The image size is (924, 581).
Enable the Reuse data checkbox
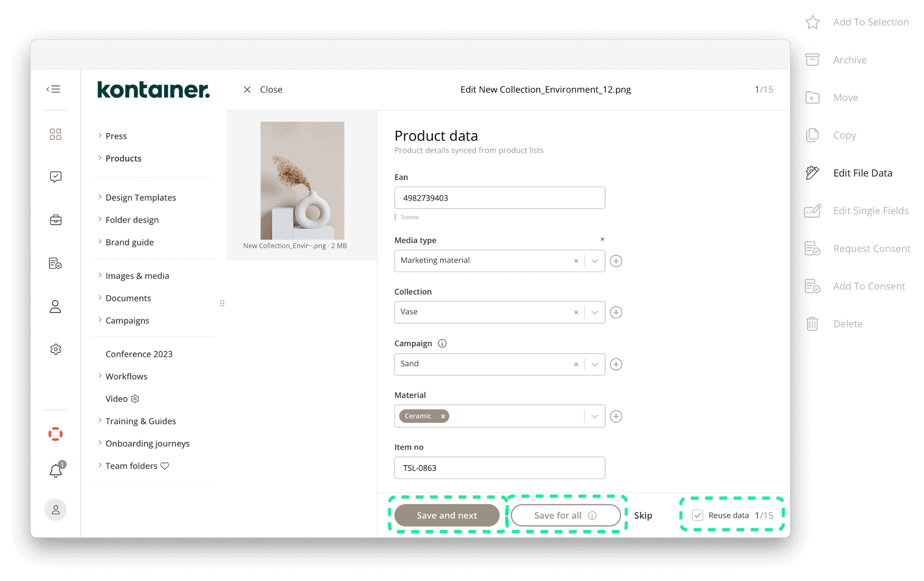click(x=698, y=515)
